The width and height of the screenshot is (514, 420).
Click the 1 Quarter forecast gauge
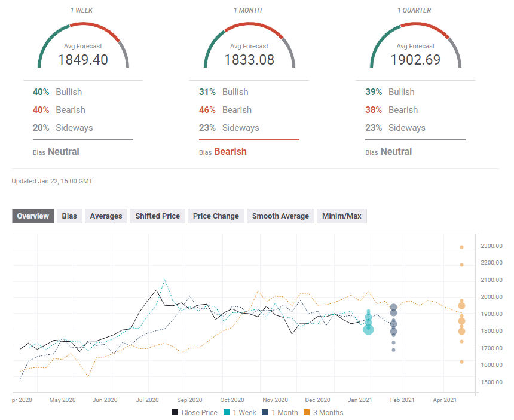coord(415,45)
